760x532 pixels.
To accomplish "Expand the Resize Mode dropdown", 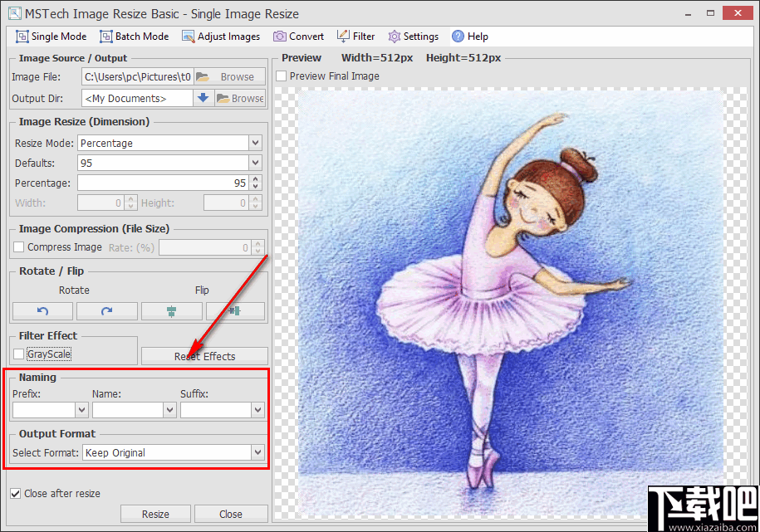I will coord(255,143).
